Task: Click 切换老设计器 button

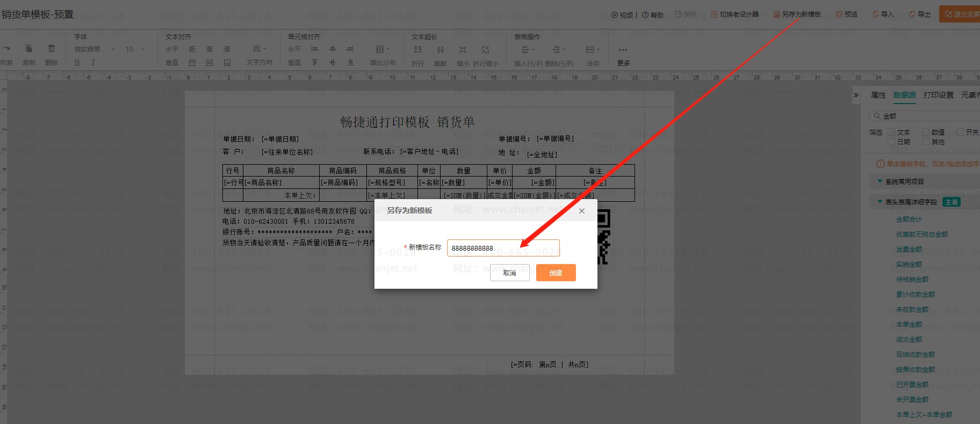Action: (x=735, y=14)
